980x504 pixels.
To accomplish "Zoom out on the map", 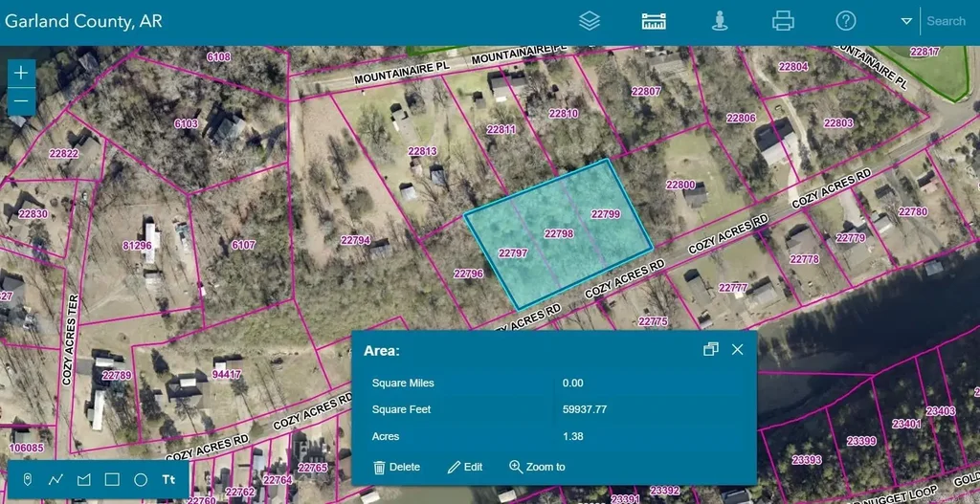I will 21,100.
